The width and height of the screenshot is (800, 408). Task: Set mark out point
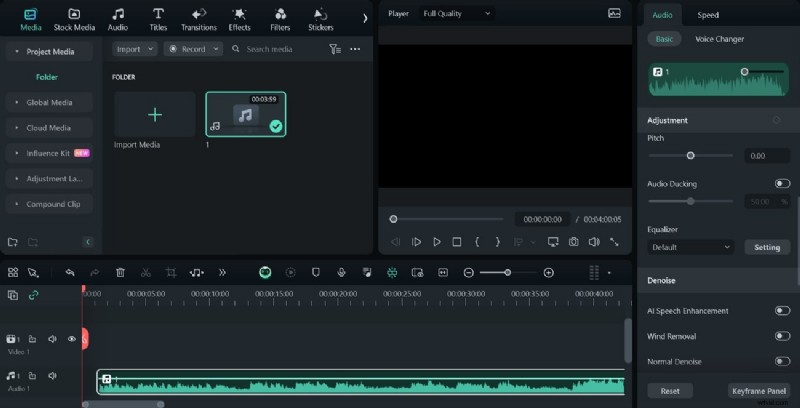(497, 242)
